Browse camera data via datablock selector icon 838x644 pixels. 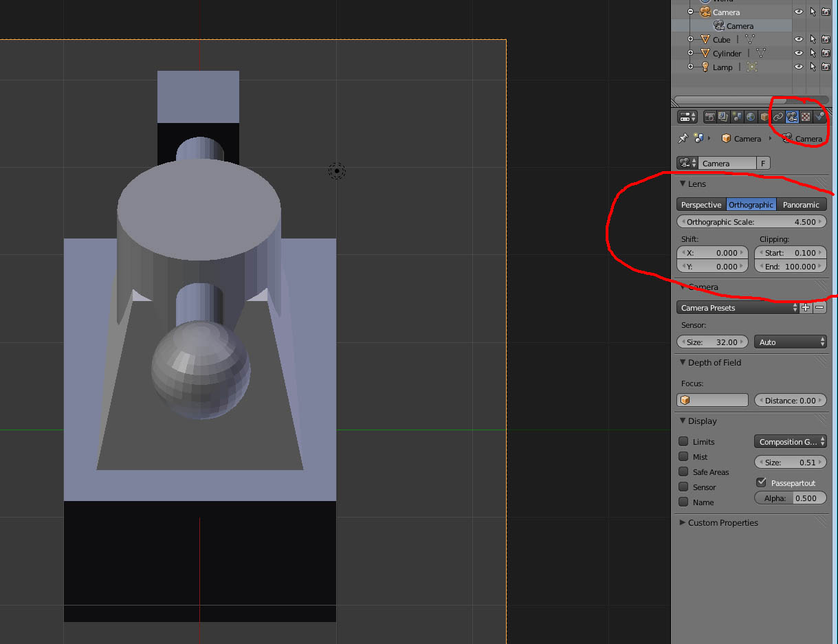[687, 163]
